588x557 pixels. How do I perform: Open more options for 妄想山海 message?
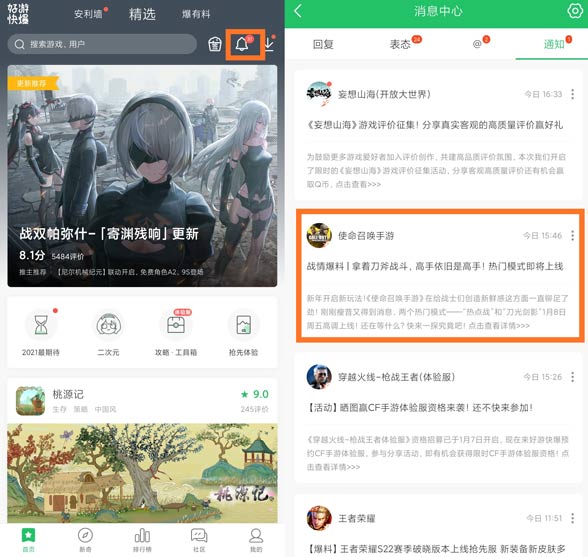(572, 94)
